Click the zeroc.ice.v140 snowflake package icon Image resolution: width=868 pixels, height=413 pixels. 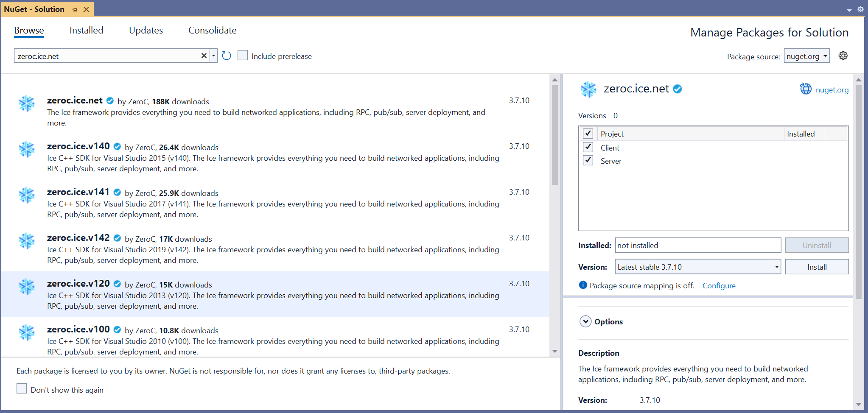27,149
